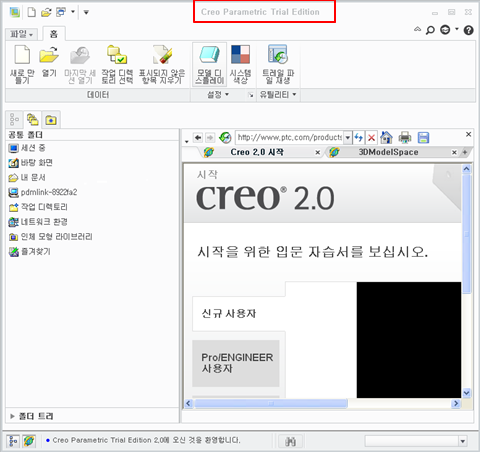480x452 pixels.
Task: Click the Find binoculars icon in status bar
Action: click(x=290, y=441)
